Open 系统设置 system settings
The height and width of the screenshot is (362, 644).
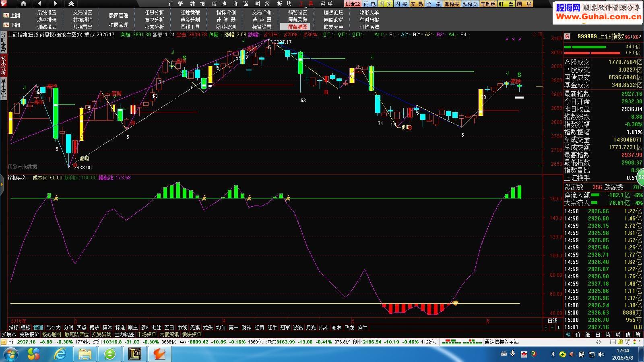47,12
